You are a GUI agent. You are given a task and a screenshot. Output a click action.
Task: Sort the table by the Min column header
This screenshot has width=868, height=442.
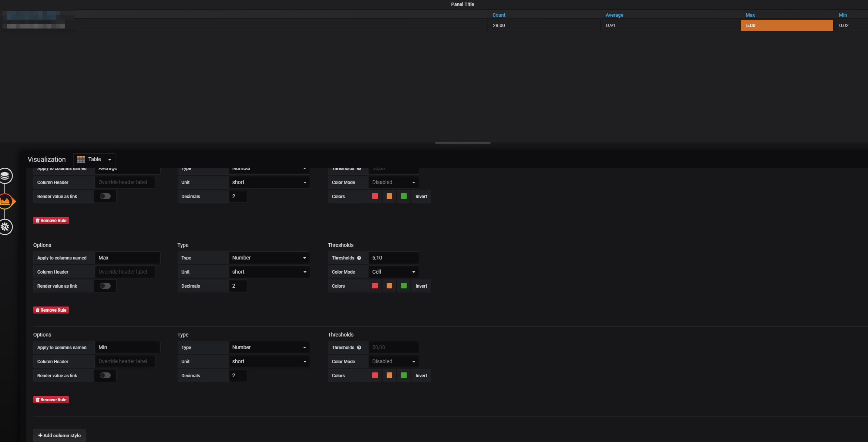(843, 15)
